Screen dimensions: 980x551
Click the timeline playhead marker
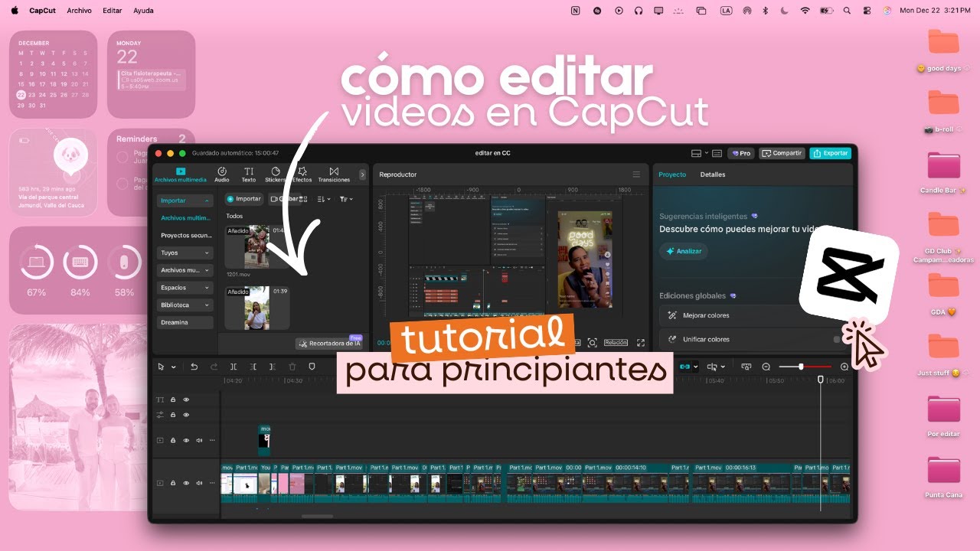[821, 380]
